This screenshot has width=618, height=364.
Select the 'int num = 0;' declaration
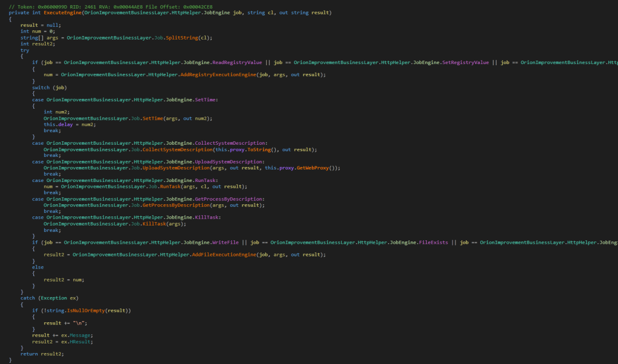38,31
